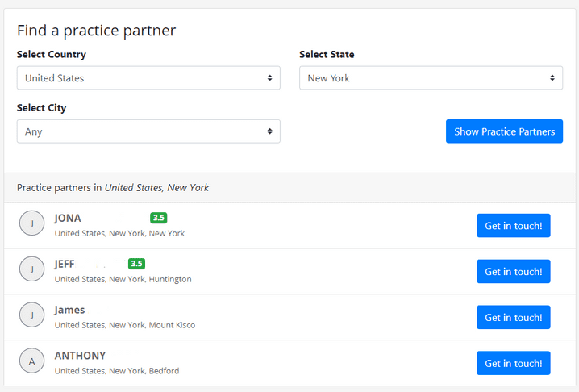Open the Select City dropdown showing Any
The height and width of the screenshot is (392, 579).
click(148, 131)
